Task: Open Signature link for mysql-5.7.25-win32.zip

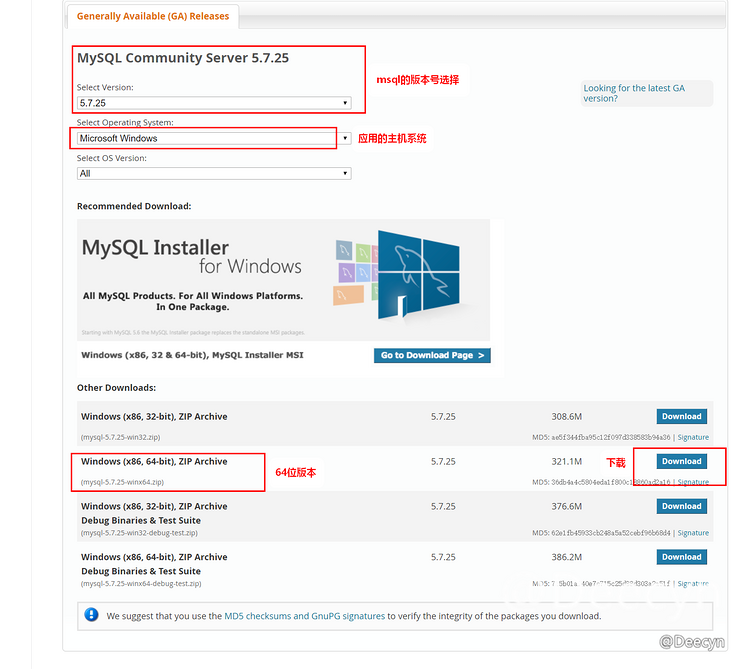Action: [x=693, y=437]
